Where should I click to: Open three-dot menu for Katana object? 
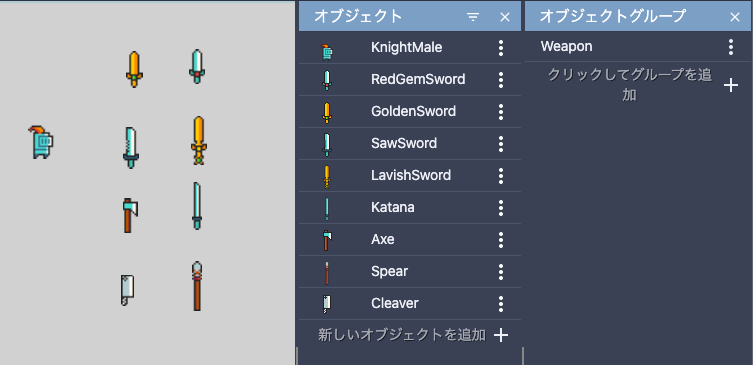501,208
